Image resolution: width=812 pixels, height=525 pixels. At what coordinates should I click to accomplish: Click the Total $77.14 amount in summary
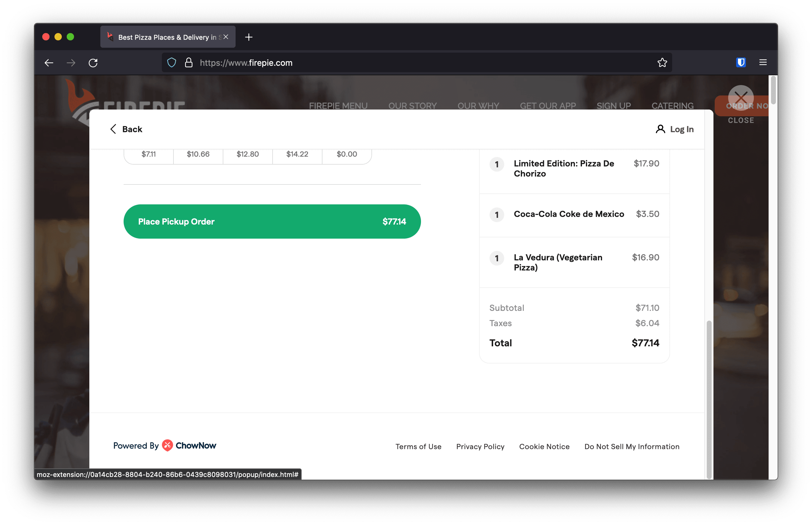[645, 343]
